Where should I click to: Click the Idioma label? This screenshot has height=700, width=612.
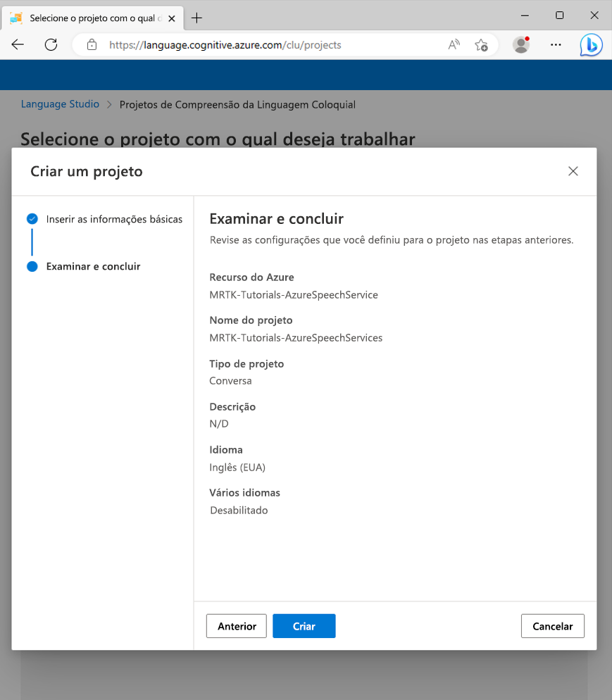pyautogui.click(x=226, y=449)
